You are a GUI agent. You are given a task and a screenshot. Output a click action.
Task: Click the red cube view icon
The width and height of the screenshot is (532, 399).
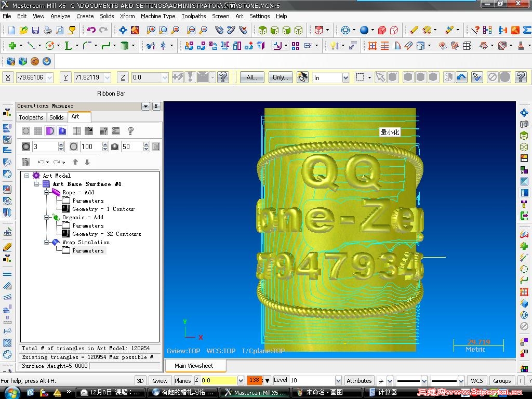pyautogui.click(x=318, y=30)
